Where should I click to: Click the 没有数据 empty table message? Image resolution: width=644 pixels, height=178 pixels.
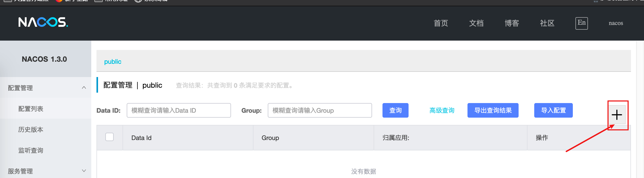(364, 171)
